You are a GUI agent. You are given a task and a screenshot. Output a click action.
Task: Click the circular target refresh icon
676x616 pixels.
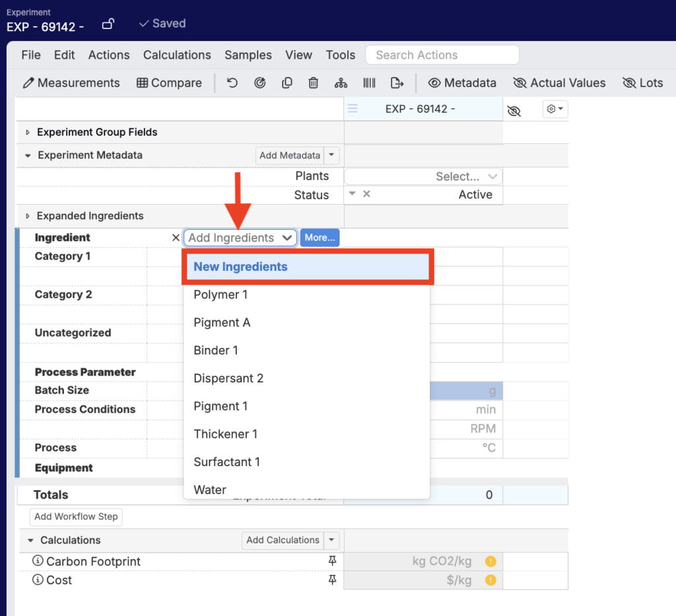(259, 83)
